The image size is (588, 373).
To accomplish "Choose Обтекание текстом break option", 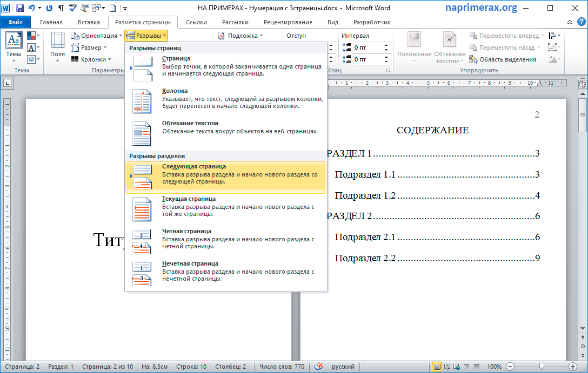I will (226, 133).
